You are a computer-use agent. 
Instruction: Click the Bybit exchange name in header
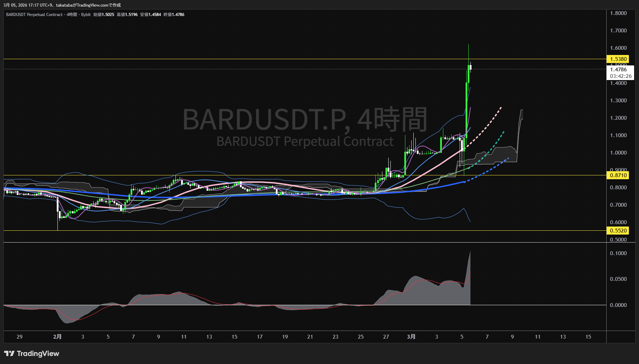(x=86, y=15)
